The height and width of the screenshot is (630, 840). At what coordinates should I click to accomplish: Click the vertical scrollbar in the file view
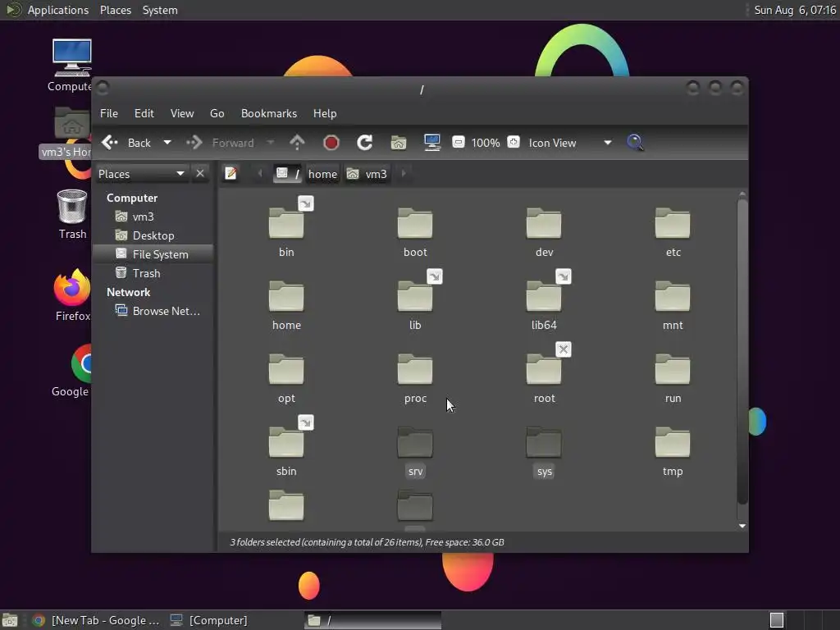coord(742,351)
